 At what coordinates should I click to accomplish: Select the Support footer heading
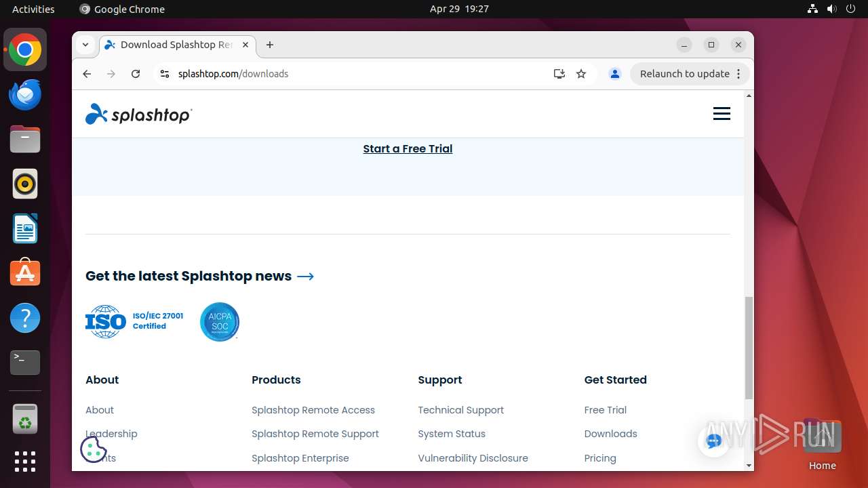440,380
